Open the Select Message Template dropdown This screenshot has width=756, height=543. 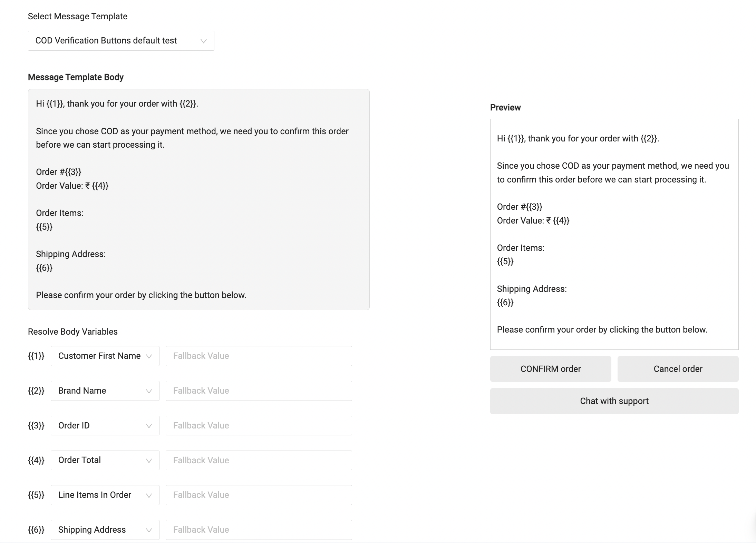pos(121,40)
